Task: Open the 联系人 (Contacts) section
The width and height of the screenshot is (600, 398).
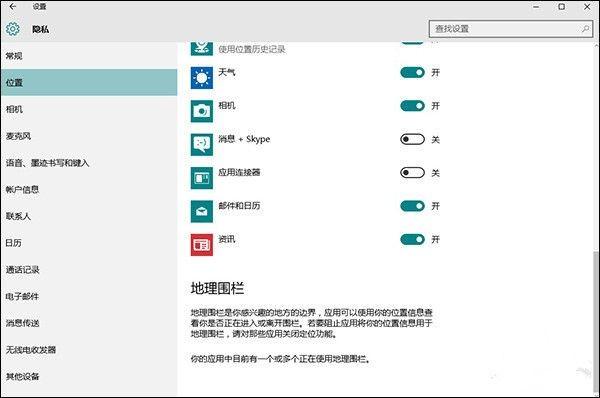Action: click(x=89, y=216)
